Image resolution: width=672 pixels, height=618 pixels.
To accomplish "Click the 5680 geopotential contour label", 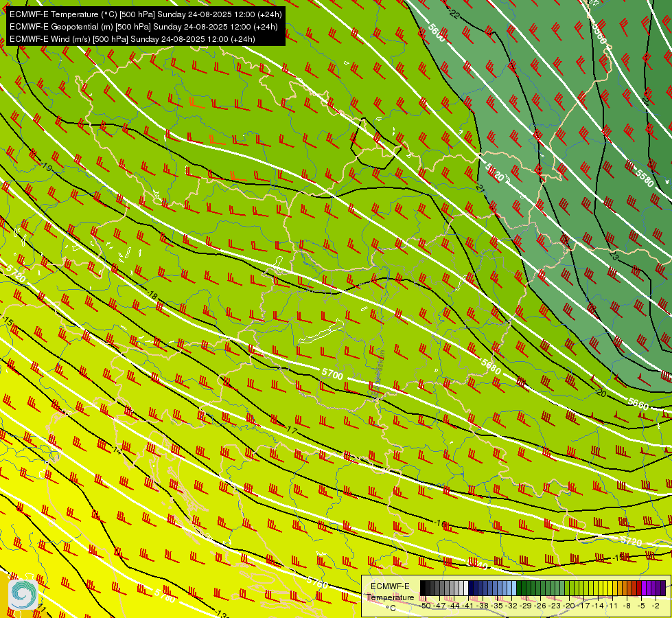I will pos(491,366).
